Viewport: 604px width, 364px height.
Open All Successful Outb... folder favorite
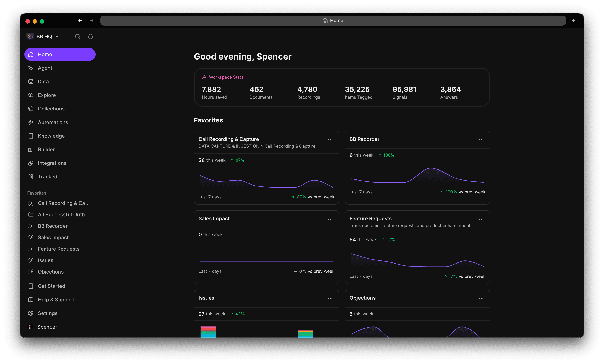[60, 215]
